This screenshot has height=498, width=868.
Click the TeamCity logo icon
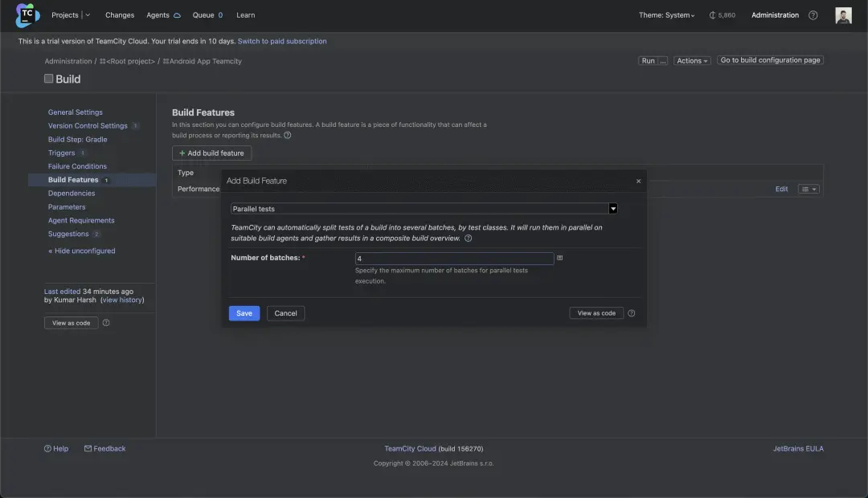(27, 15)
